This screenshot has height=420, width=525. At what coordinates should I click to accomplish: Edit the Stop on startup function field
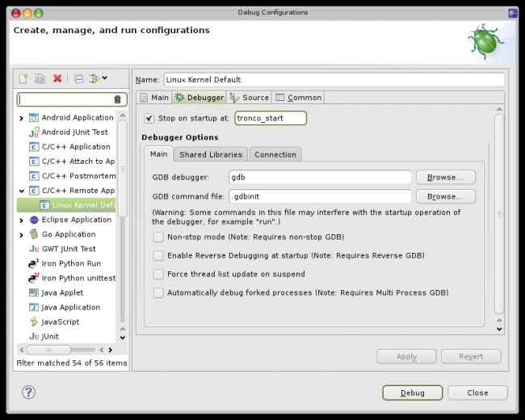(x=271, y=118)
